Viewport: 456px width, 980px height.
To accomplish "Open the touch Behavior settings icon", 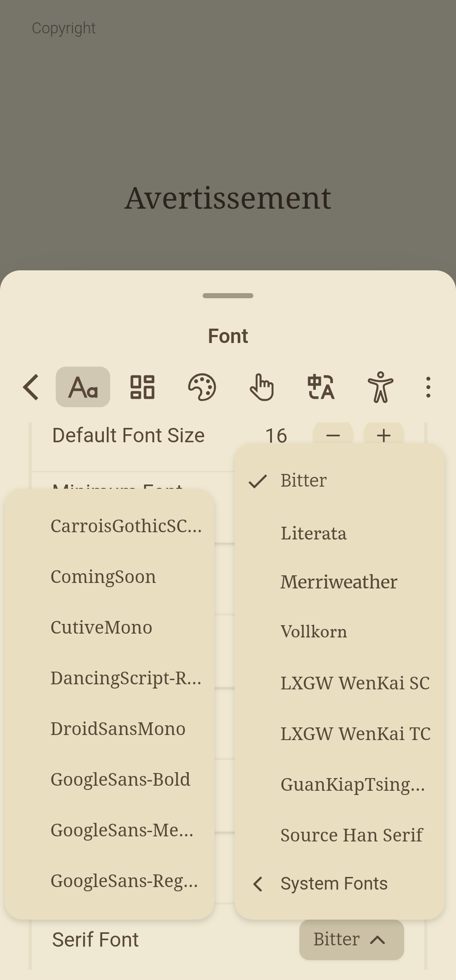I will 261,387.
